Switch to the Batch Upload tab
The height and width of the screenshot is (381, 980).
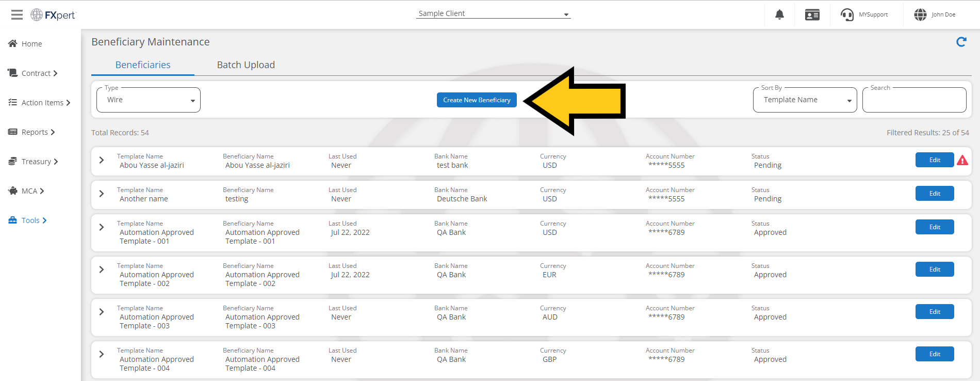point(246,65)
